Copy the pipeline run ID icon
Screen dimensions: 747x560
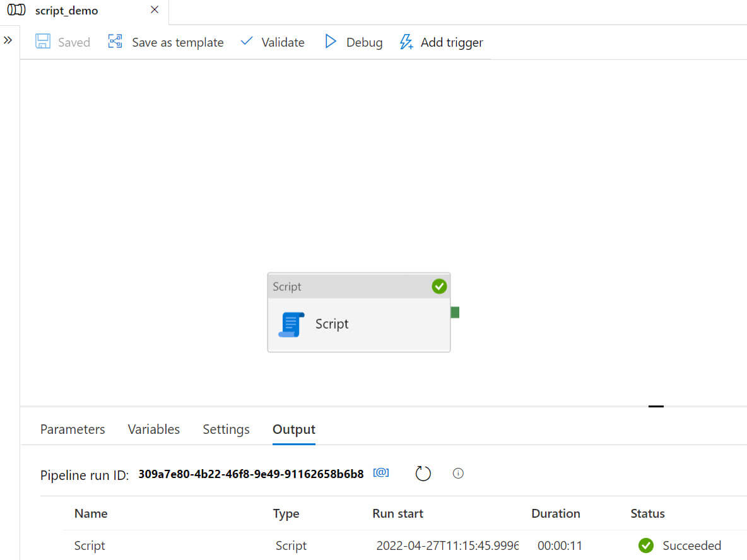[x=380, y=472]
